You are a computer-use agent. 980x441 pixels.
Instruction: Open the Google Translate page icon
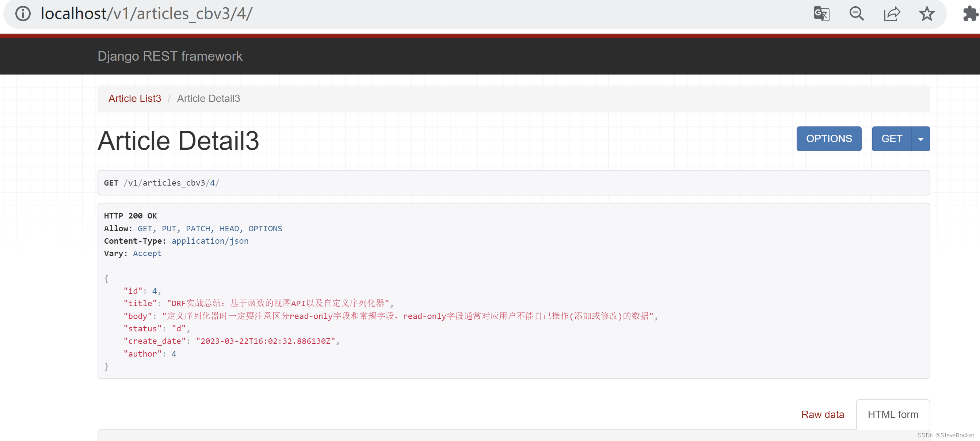click(821, 14)
